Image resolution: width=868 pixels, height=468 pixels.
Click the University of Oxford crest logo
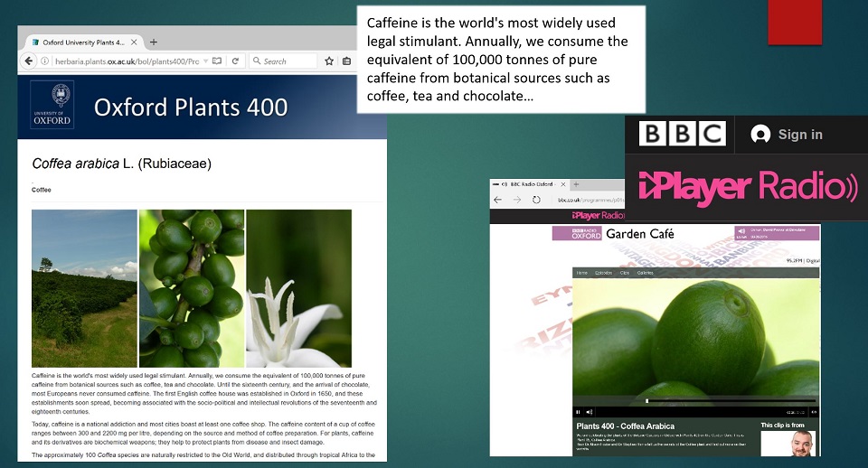point(52,105)
